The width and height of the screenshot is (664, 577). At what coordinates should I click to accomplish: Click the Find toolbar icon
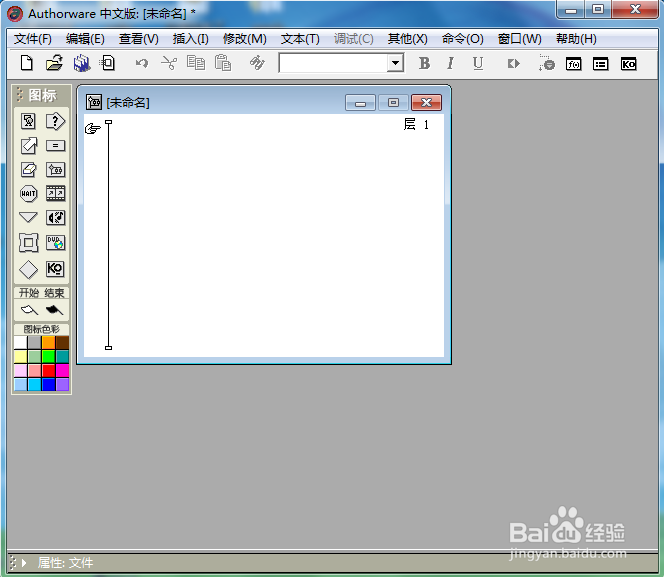point(257,63)
